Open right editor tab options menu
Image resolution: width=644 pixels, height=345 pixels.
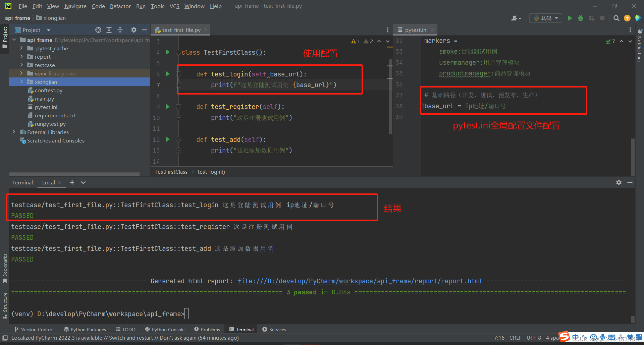click(630, 30)
